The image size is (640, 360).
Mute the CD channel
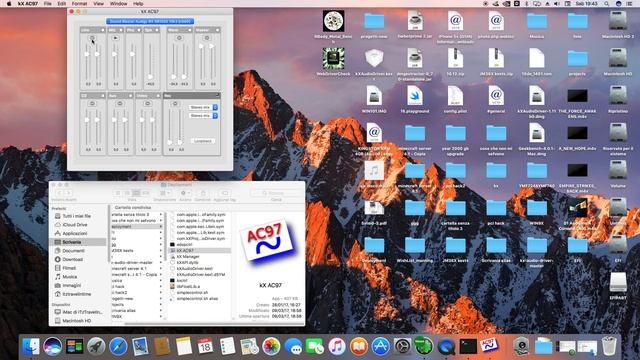[92, 103]
